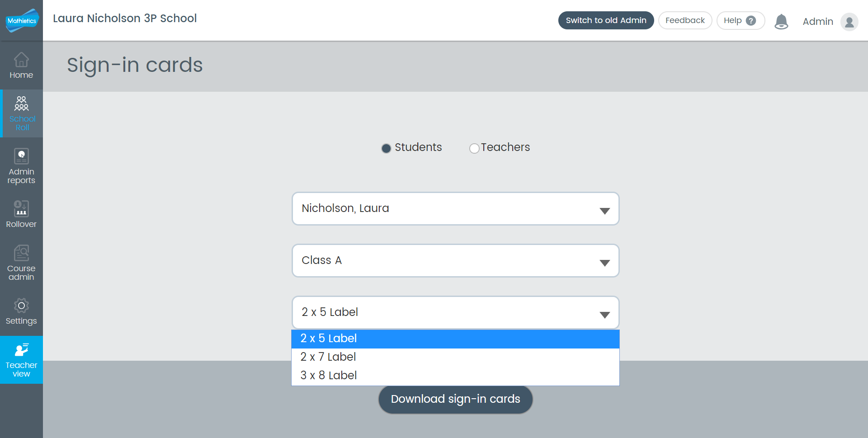The width and height of the screenshot is (868, 438).
Task: Pick the highlighted 2 x 5 Label option
Action: click(455, 339)
